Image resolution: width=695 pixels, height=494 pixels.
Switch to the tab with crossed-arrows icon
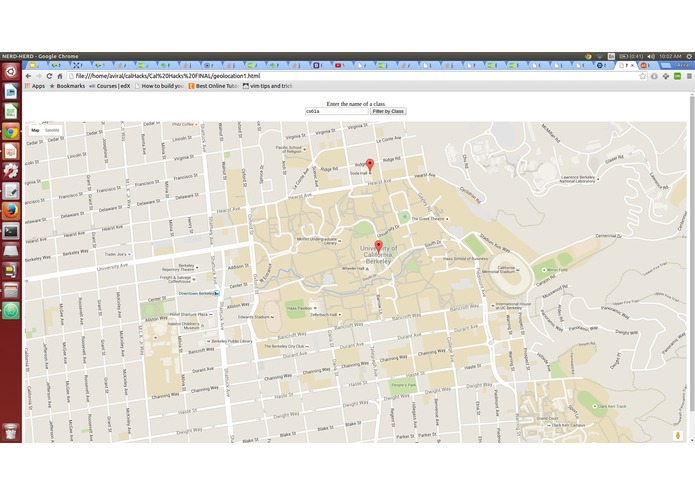[79, 66]
